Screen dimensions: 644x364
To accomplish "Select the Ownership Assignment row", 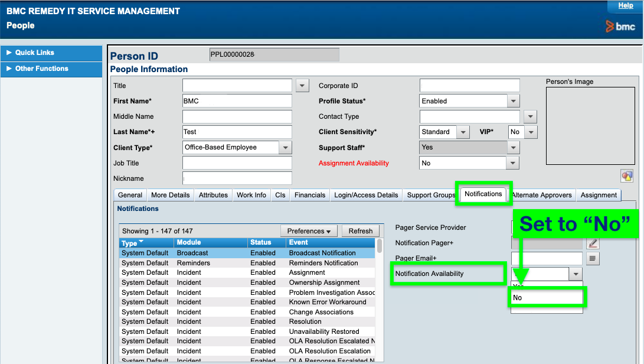I will [247, 282].
